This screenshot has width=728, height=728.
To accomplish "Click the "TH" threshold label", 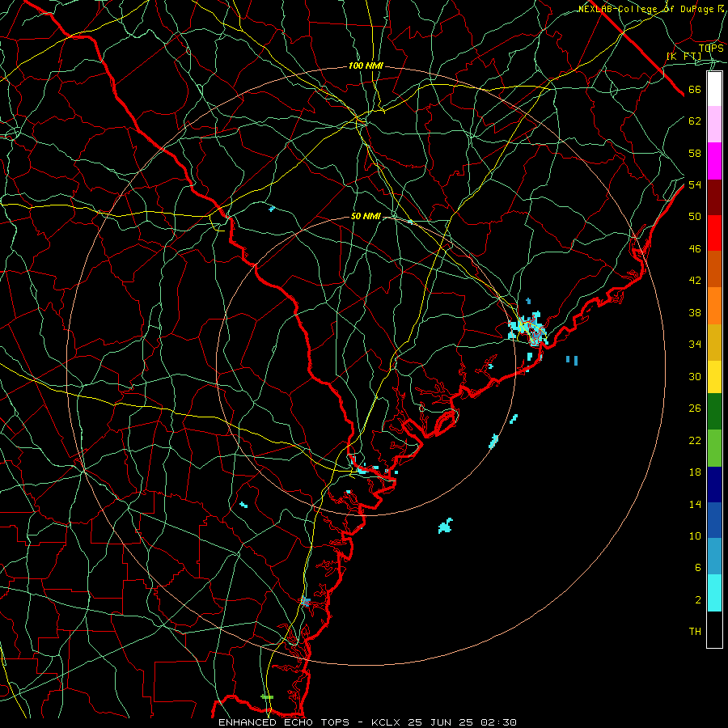I will 695,632.
